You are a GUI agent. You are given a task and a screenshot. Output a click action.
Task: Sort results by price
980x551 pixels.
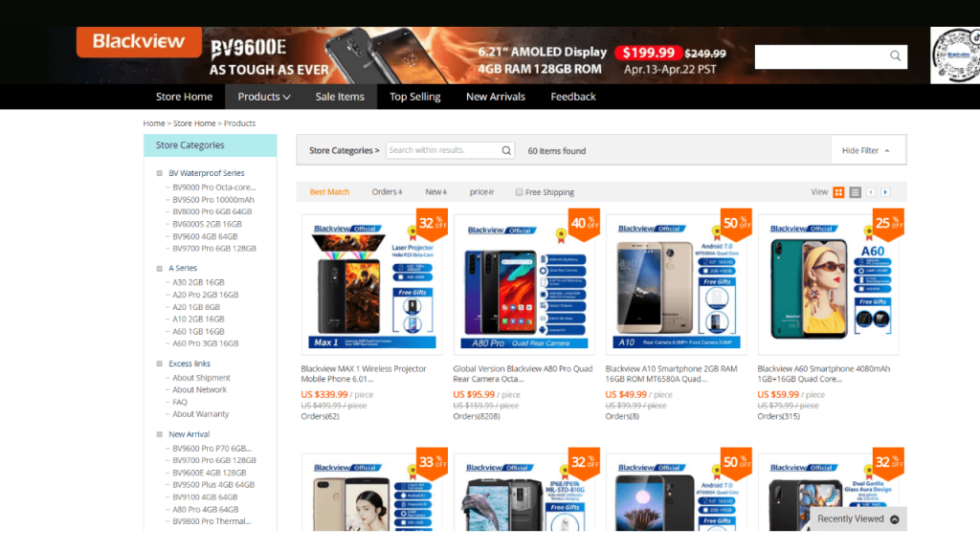(482, 191)
